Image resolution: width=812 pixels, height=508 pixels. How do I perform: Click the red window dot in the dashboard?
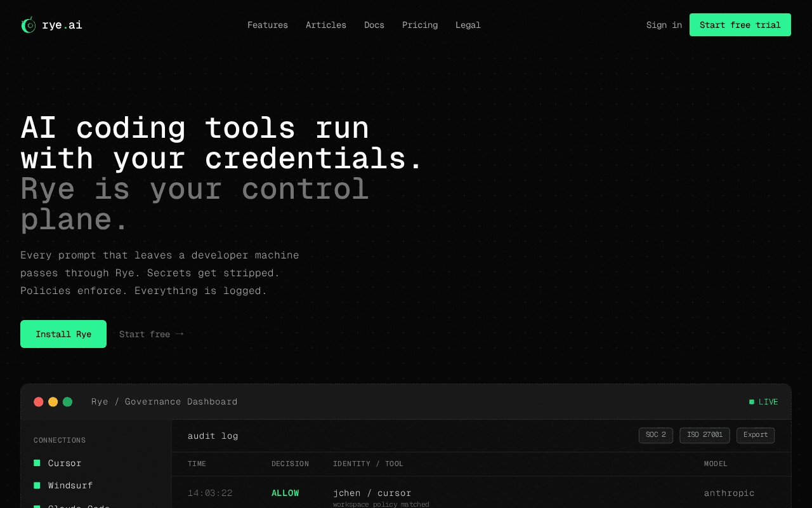[39, 402]
